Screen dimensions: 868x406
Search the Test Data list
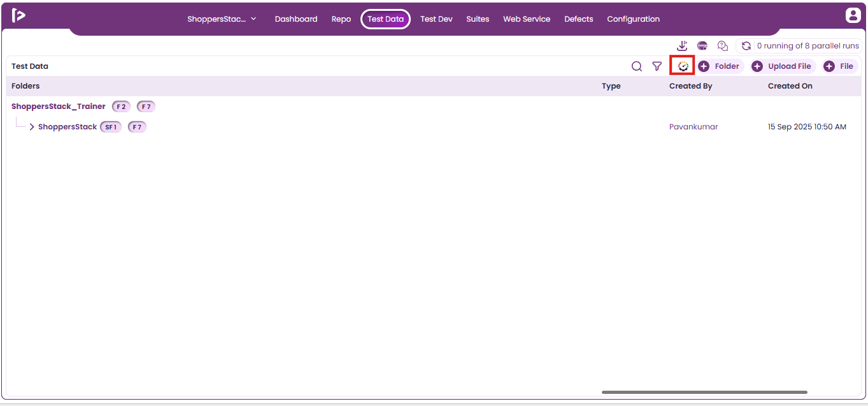coord(637,66)
